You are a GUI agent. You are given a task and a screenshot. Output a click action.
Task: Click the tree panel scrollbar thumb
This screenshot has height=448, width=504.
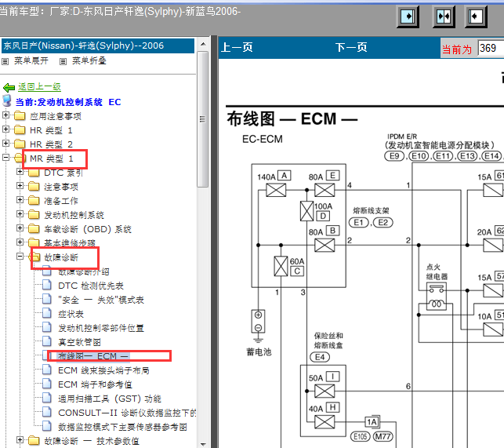[x=203, y=119]
